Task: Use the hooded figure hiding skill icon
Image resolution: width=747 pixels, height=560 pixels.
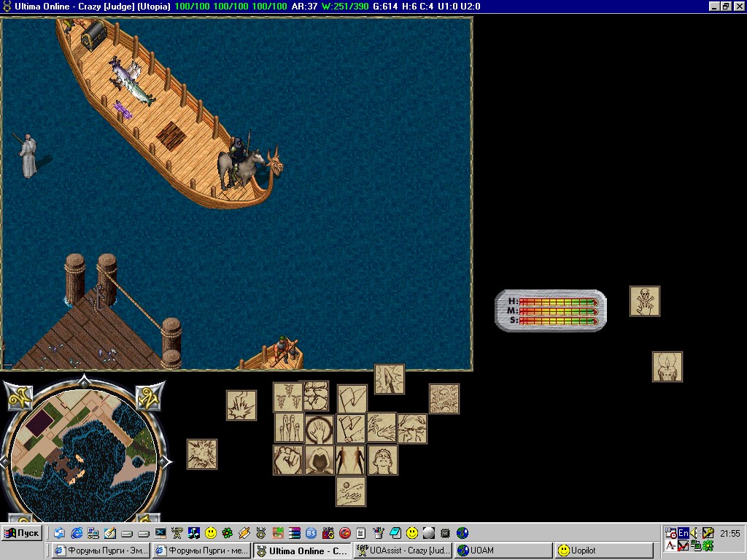Action: tap(320, 459)
